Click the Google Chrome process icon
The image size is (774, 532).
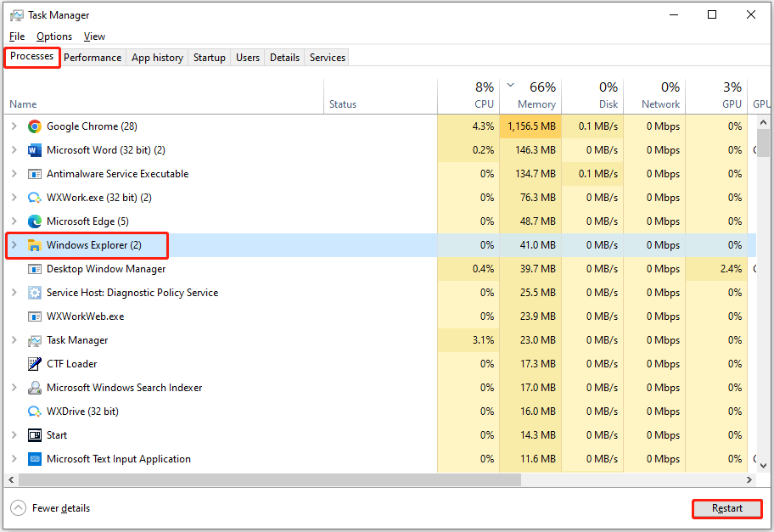coord(35,126)
